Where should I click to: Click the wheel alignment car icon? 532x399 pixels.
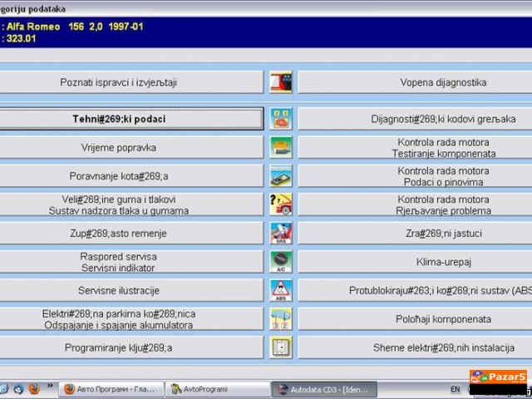point(281,176)
